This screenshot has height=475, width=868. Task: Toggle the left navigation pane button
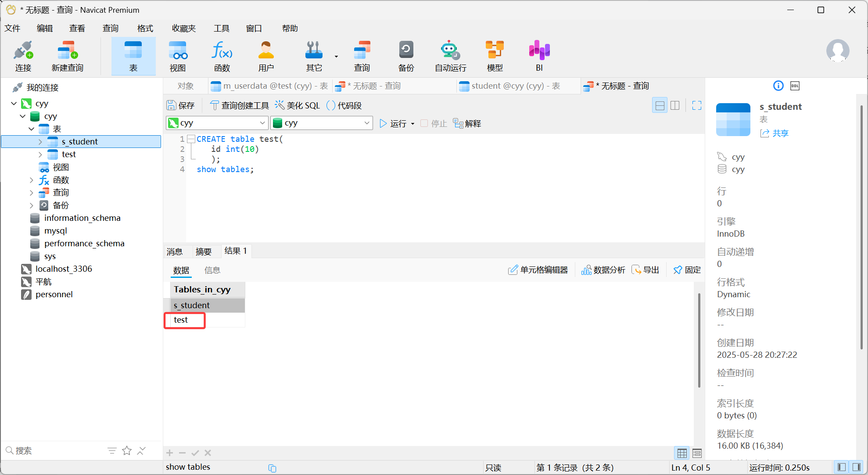841,467
